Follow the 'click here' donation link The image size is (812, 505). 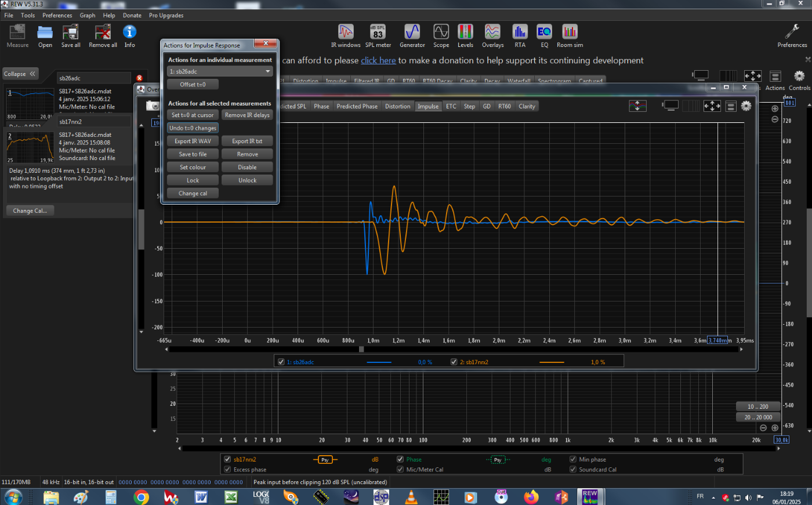[x=378, y=60]
